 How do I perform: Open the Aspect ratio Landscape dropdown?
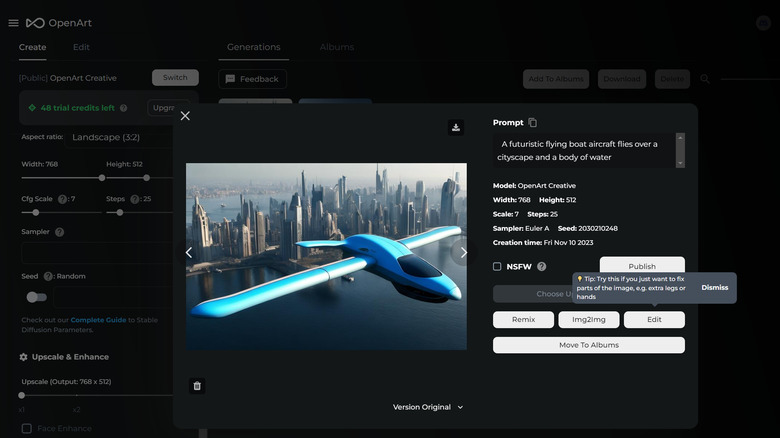[x=110, y=137]
